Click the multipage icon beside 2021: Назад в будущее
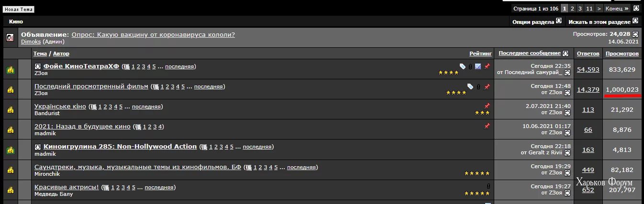 coord(138,127)
